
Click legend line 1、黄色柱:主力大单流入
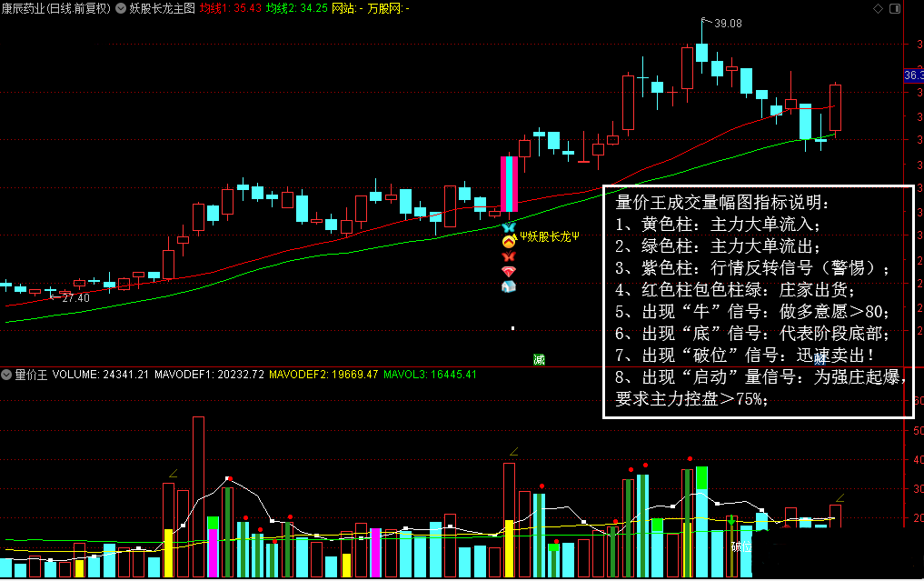coord(718,225)
